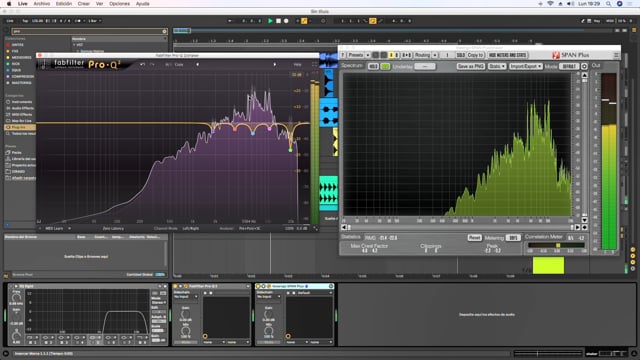Open SPAN spectrum mode settings gear
The image size is (640, 360).
click(x=584, y=66)
